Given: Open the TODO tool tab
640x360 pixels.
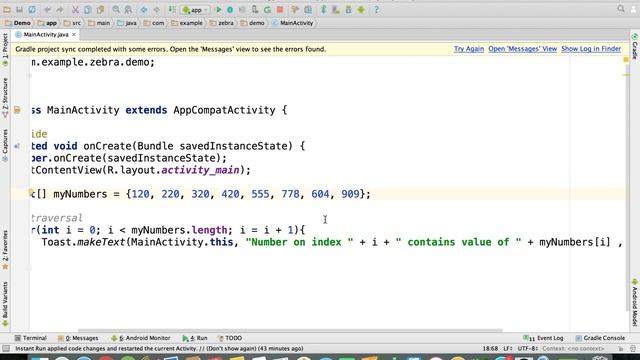Looking at the screenshot, I should [x=230, y=338].
